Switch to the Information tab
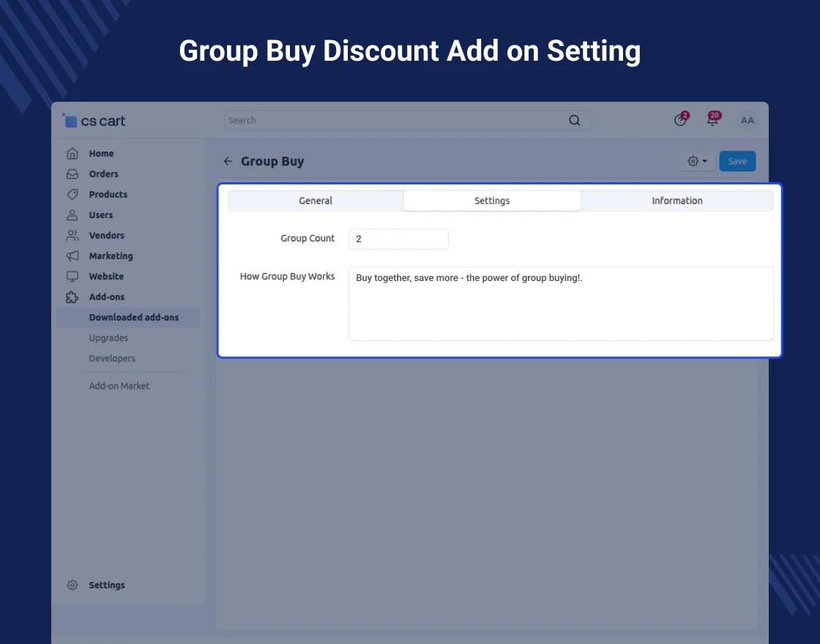Viewport: 820px width, 644px height. [676, 201]
